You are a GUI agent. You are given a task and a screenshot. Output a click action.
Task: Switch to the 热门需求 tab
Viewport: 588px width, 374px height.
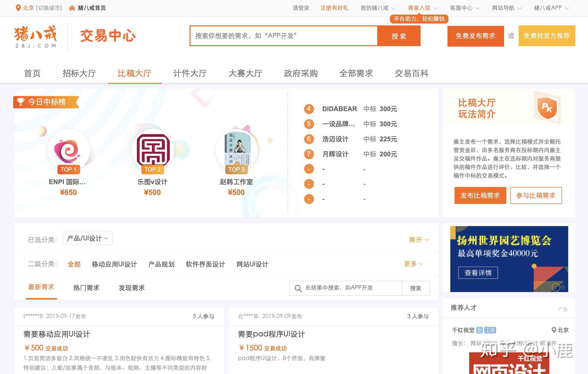click(x=87, y=288)
